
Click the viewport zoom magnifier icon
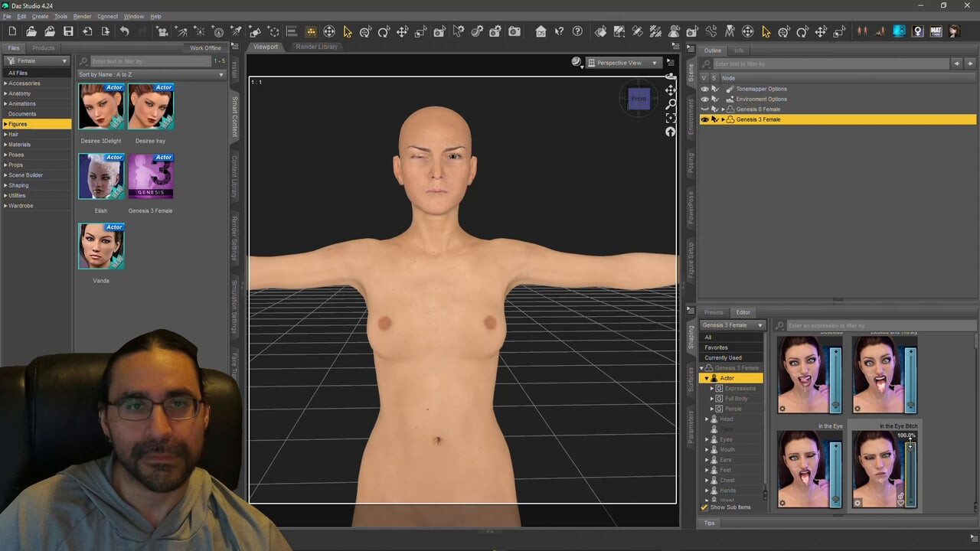coord(671,104)
